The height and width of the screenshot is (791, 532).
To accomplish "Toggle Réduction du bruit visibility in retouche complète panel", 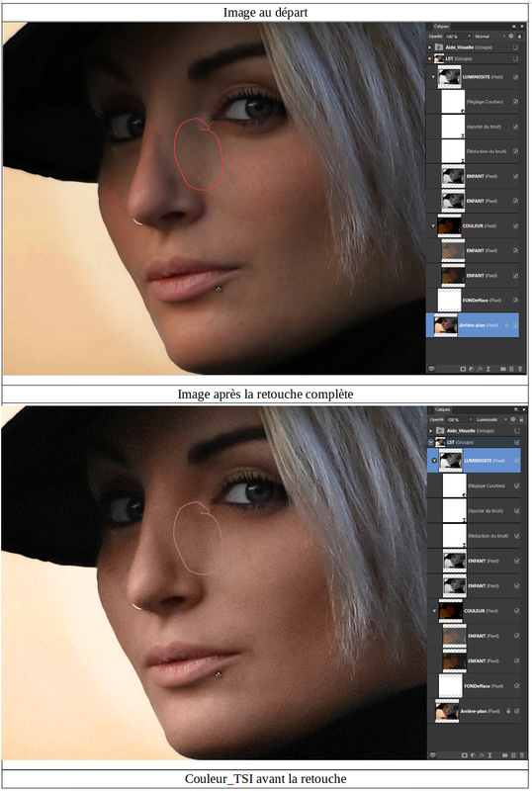I will (x=517, y=536).
